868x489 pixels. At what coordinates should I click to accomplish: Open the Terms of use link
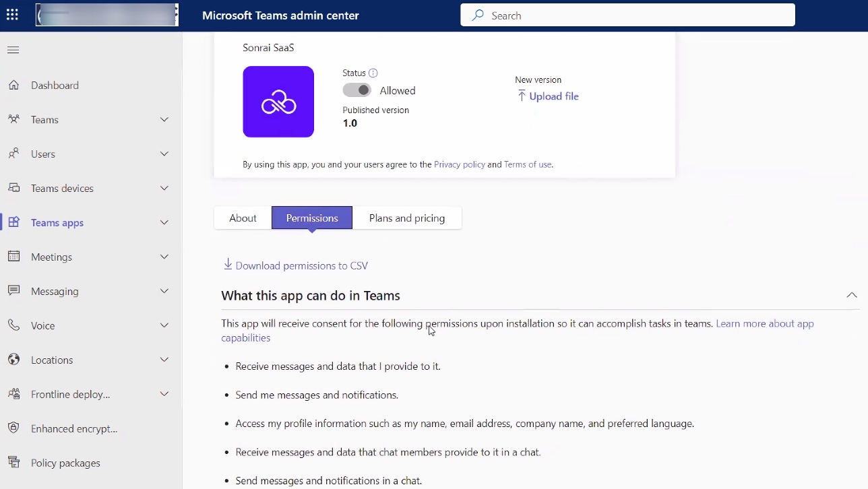point(528,164)
